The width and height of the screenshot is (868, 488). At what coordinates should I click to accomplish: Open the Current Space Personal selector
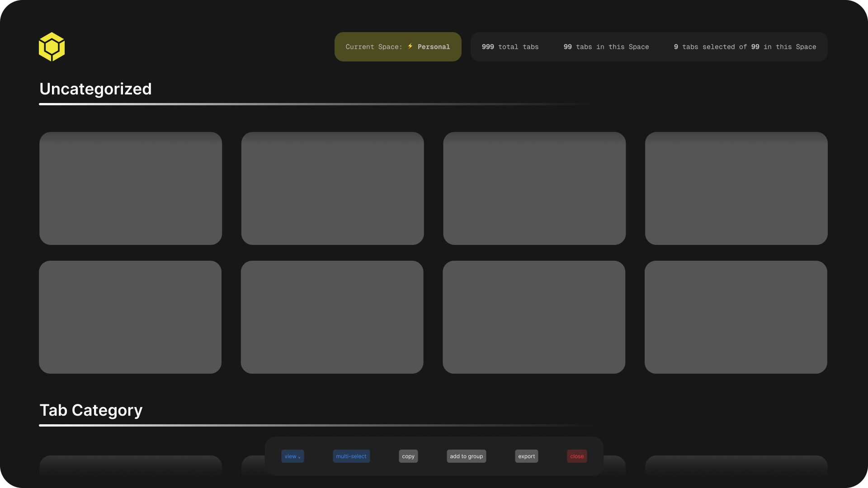point(398,47)
